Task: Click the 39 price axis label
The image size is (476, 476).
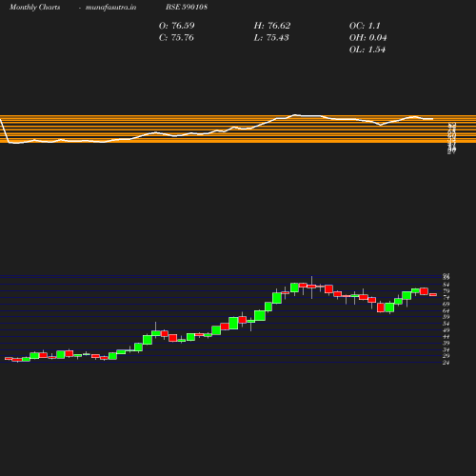Action: (x=446, y=344)
